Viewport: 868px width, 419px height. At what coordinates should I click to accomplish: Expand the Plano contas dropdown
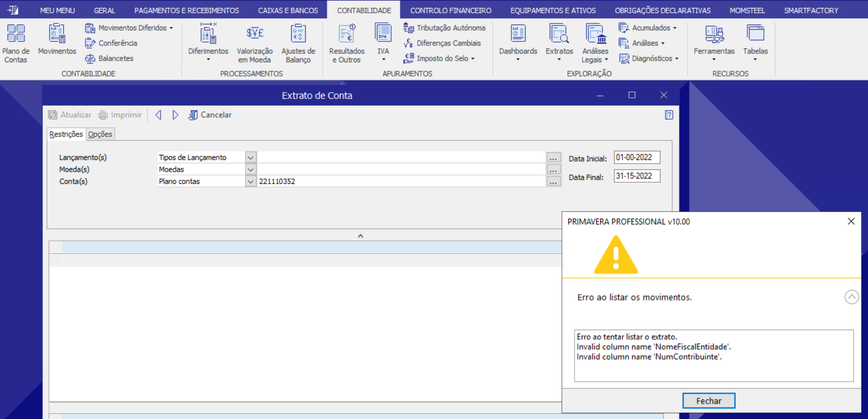click(x=250, y=181)
